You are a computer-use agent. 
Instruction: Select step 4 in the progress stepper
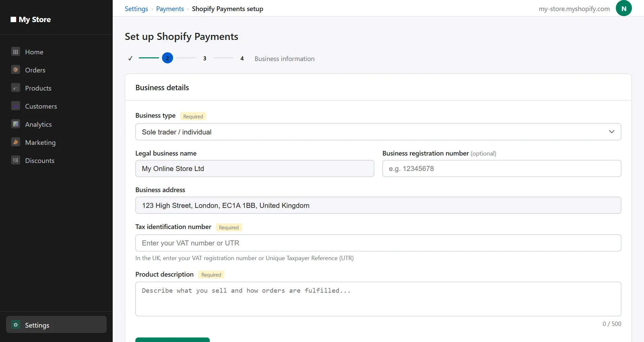242,58
